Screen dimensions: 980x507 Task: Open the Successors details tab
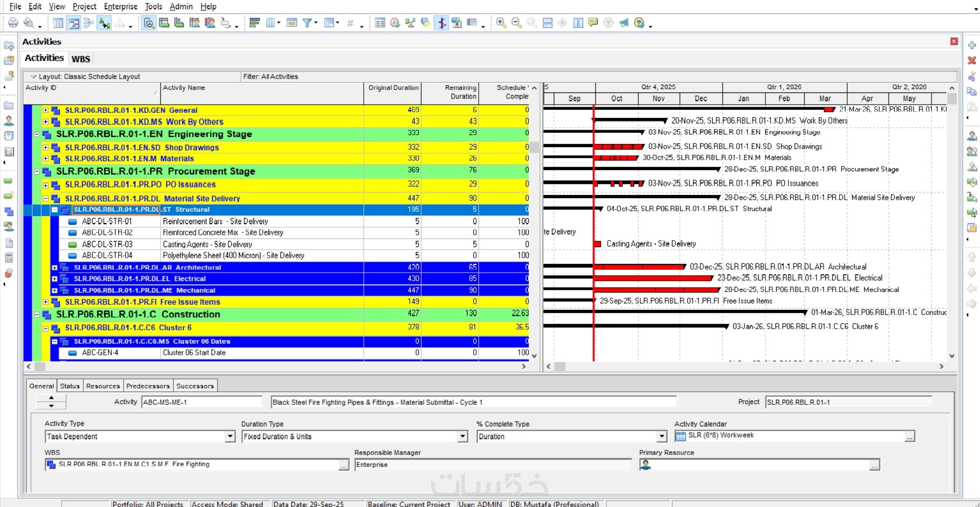point(195,386)
